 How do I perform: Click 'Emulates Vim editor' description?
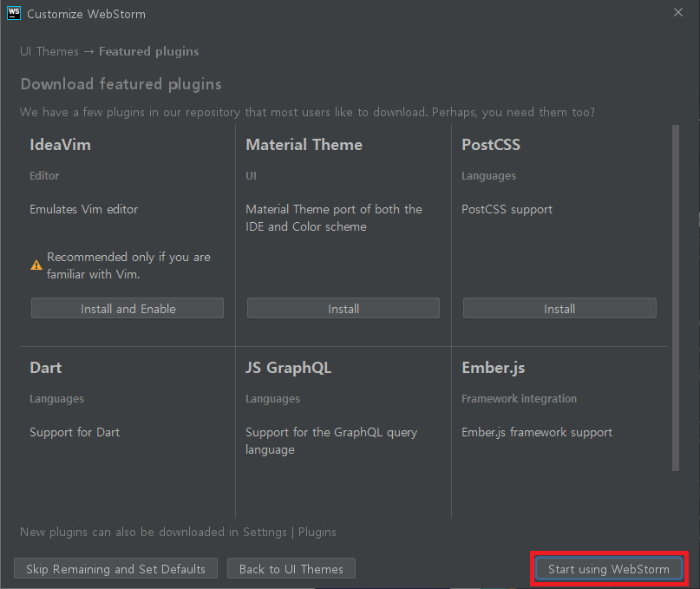coord(84,209)
